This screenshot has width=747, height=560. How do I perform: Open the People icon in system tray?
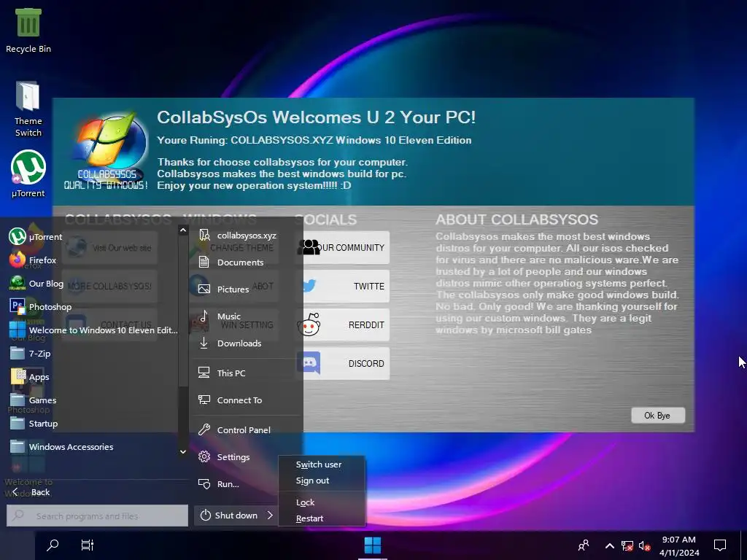583,545
